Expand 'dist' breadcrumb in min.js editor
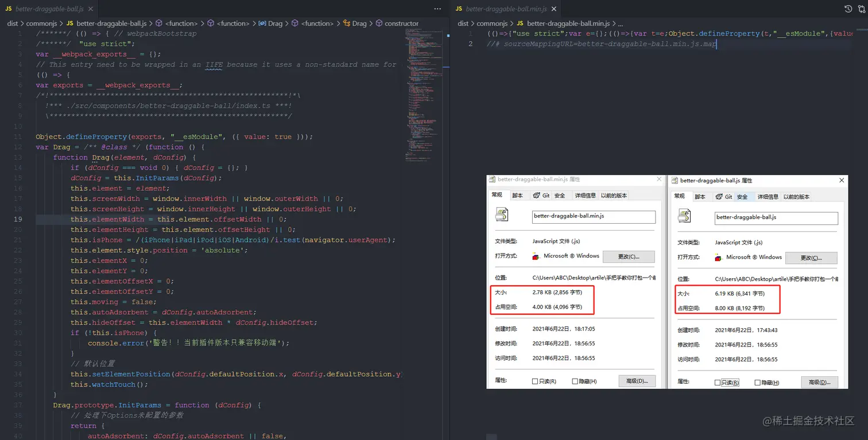 click(x=463, y=24)
